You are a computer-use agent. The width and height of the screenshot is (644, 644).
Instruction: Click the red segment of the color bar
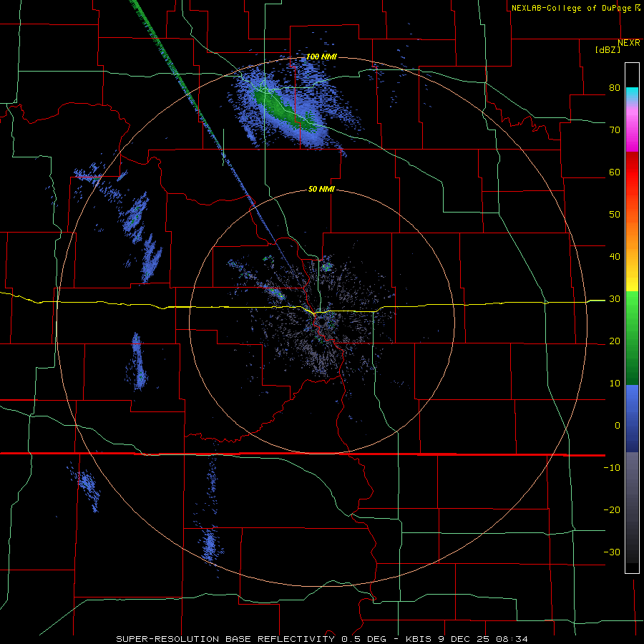(632, 177)
